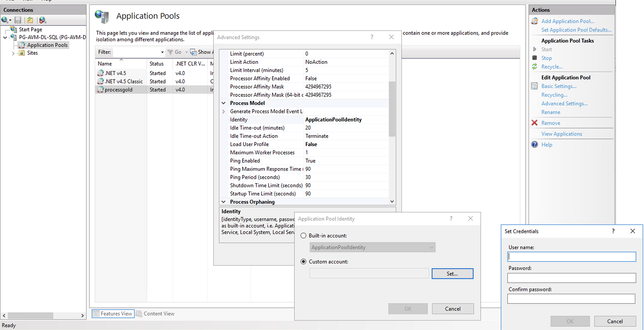The width and height of the screenshot is (644, 330).
Task: Select the Built-in account radio button
Action: click(303, 235)
